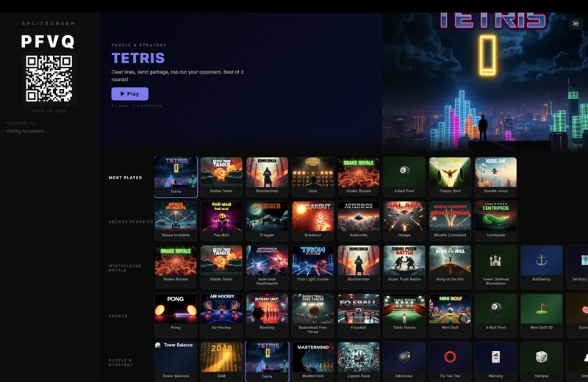Open 8-Ball Pool in the Sports row

495,315
